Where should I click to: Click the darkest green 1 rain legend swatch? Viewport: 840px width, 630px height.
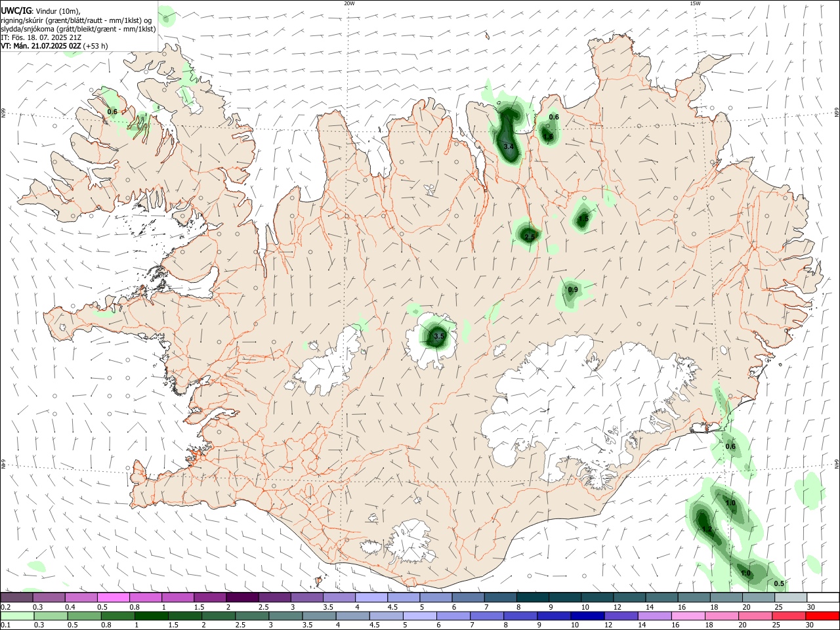[152, 616]
